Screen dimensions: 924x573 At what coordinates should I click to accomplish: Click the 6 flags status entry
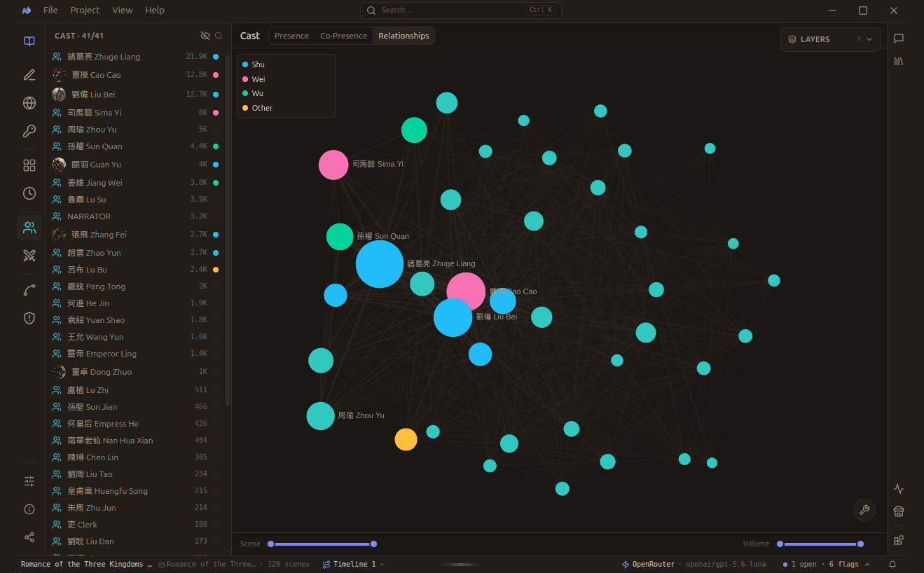click(x=844, y=565)
